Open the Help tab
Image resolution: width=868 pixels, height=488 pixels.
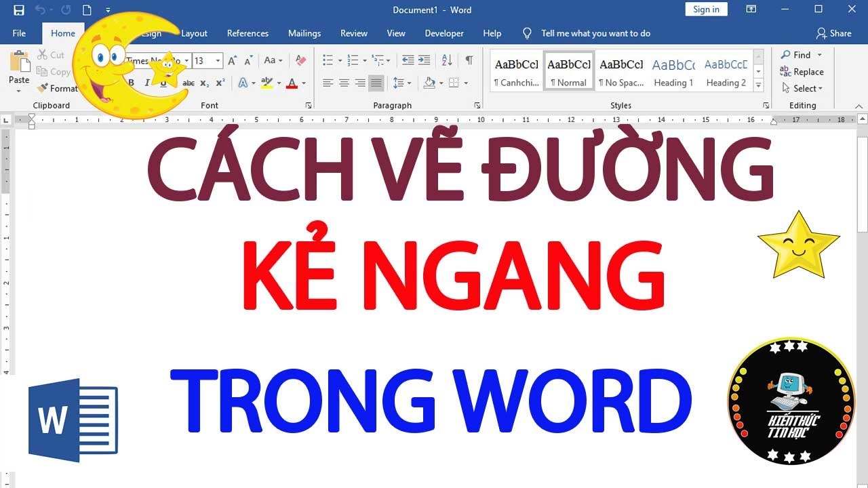tap(492, 33)
